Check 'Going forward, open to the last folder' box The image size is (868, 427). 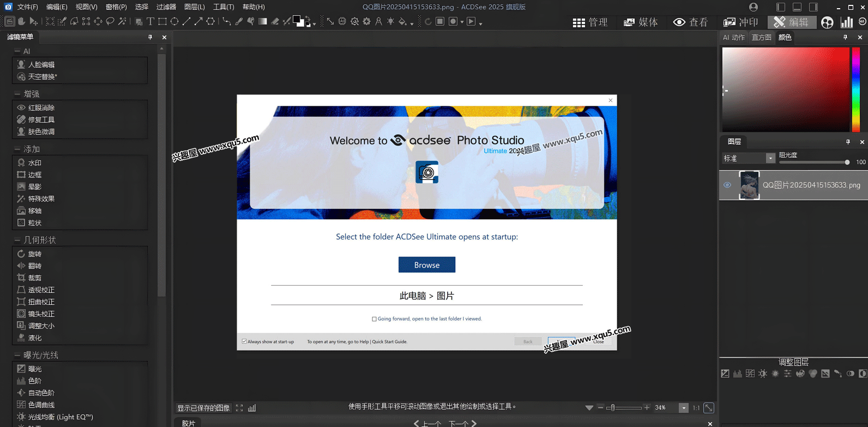click(x=374, y=319)
